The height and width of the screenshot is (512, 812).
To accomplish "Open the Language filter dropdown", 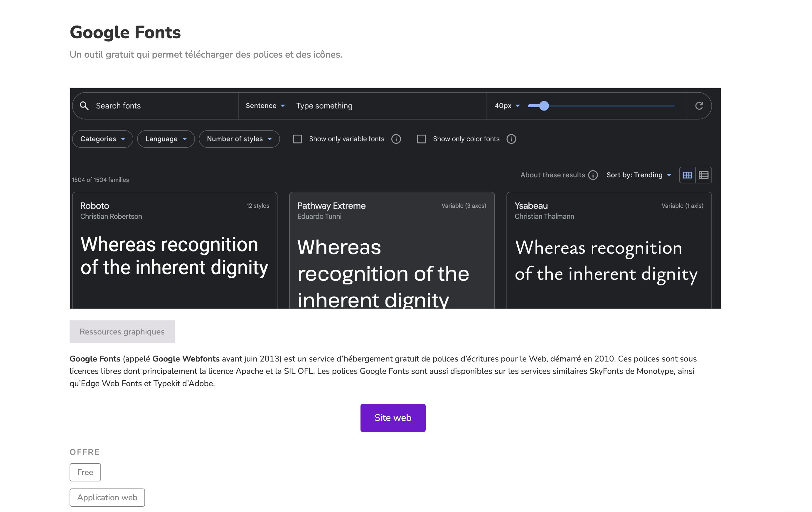I will [166, 139].
